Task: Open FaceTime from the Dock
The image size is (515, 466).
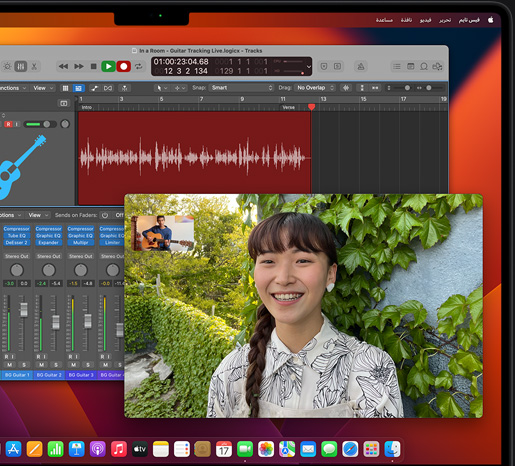Action: 245,449
